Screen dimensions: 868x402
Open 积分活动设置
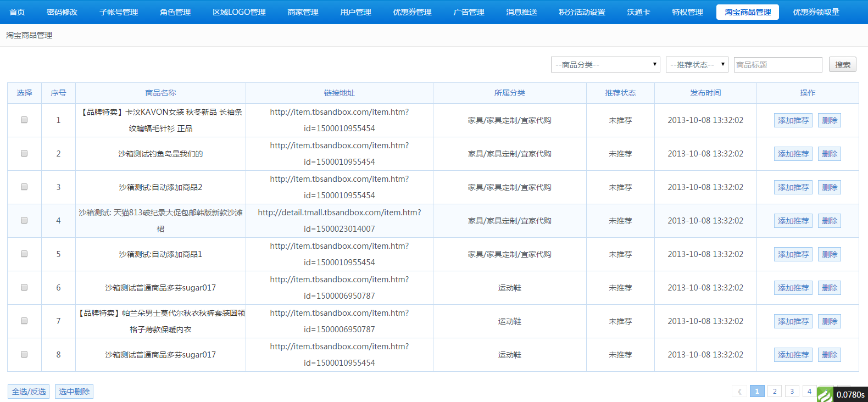[x=582, y=12]
